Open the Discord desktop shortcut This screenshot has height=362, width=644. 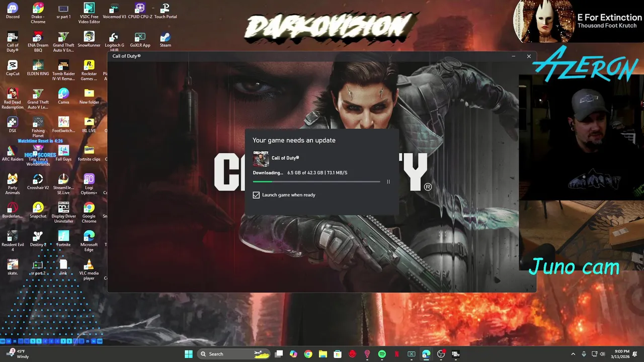pos(13,11)
